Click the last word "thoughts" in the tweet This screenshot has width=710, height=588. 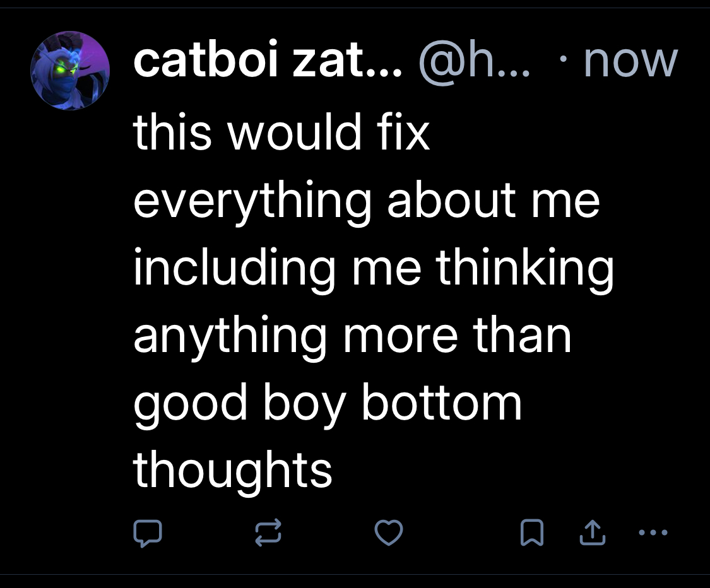pos(232,470)
